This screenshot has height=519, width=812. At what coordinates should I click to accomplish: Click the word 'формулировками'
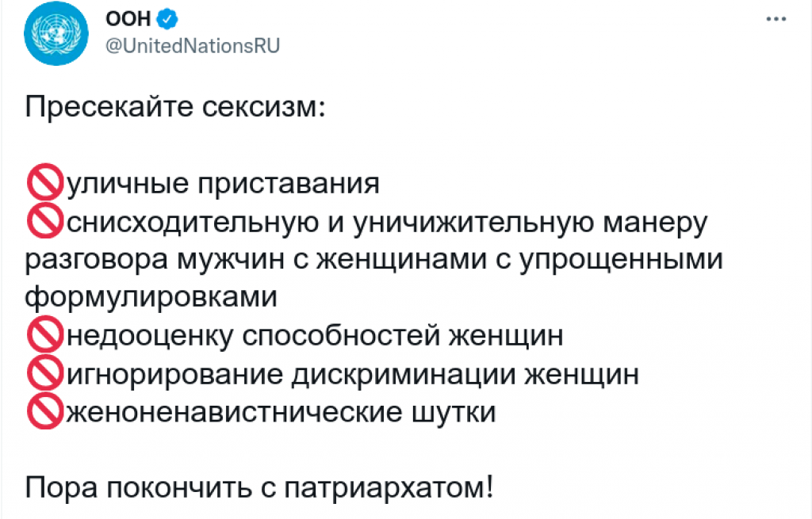pyautogui.click(x=151, y=298)
